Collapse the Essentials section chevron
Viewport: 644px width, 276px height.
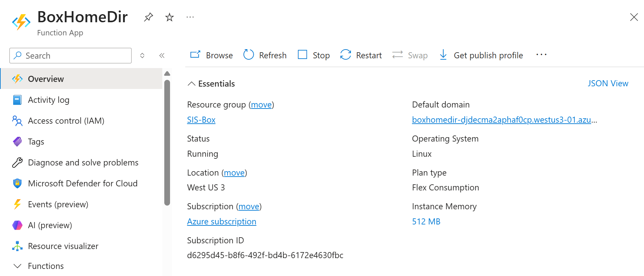pyautogui.click(x=192, y=84)
